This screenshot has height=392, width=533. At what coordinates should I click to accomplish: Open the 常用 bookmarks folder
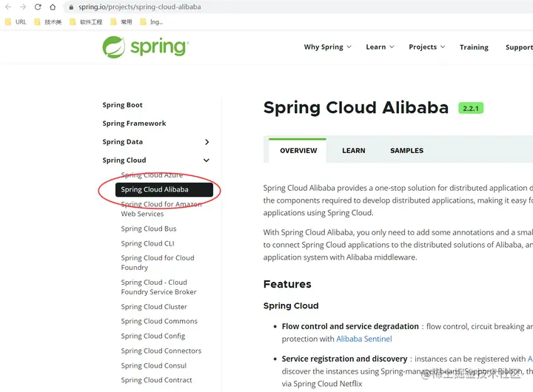(121, 22)
